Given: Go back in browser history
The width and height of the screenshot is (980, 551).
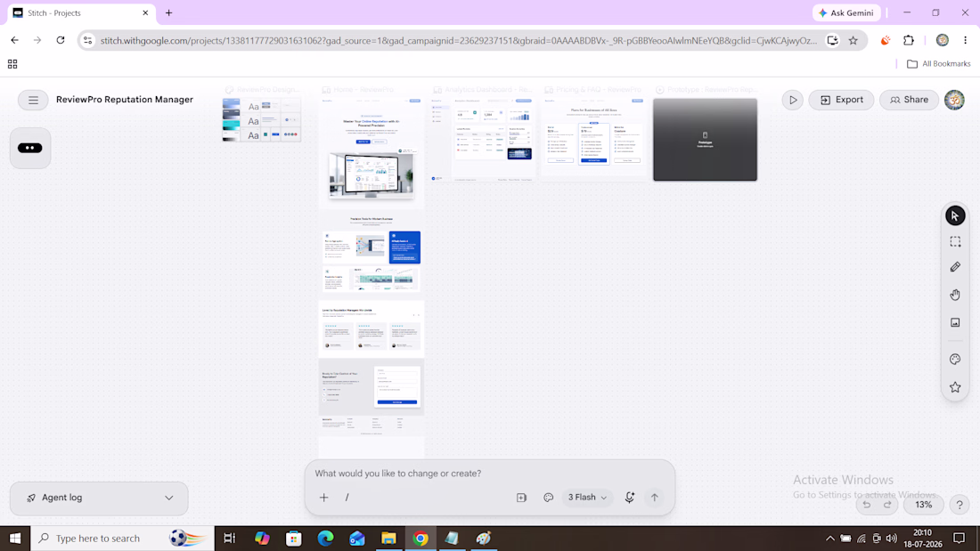Looking at the screenshot, I should [14, 40].
